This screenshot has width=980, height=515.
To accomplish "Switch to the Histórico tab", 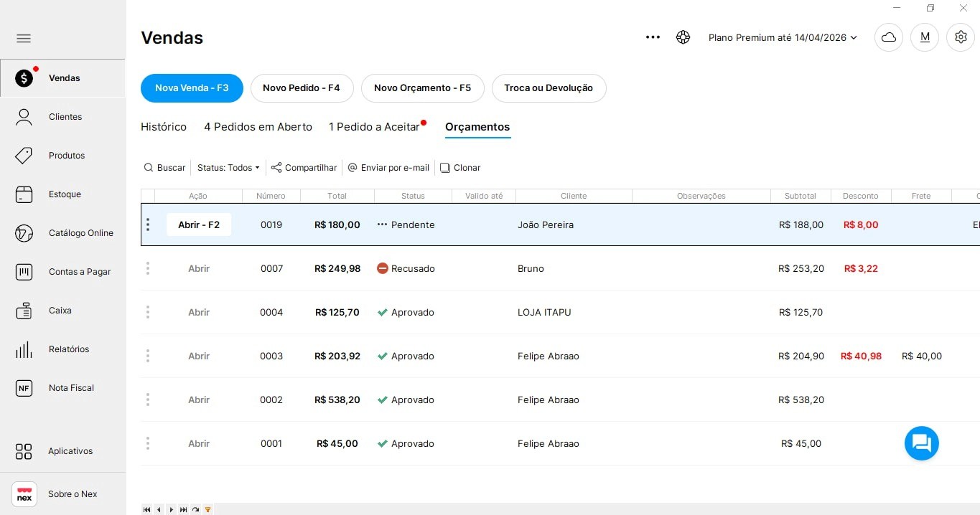I will pos(164,127).
